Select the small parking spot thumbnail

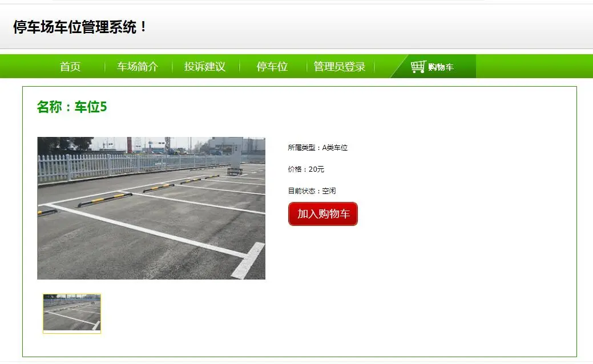[72, 313]
